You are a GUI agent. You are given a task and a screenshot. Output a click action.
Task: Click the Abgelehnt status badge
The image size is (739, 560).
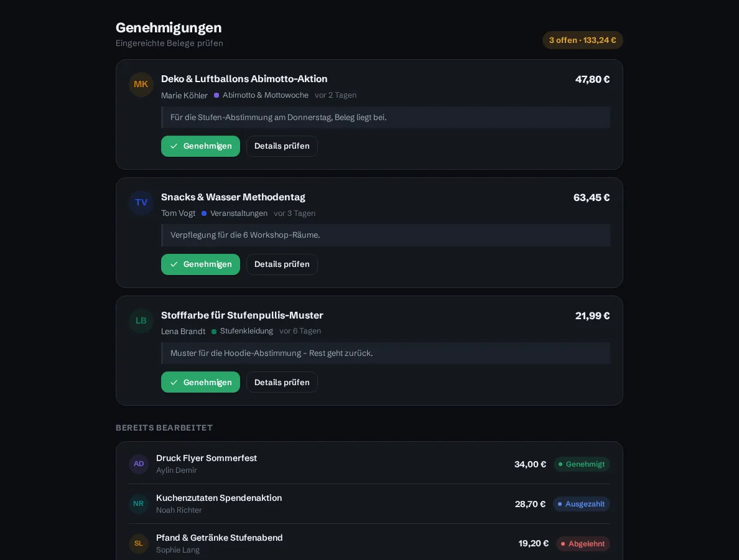(x=583, y=543)
